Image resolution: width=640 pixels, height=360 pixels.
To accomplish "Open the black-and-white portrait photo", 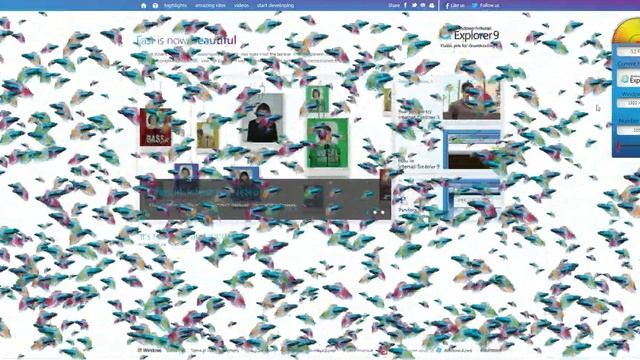I will [263, 118].
